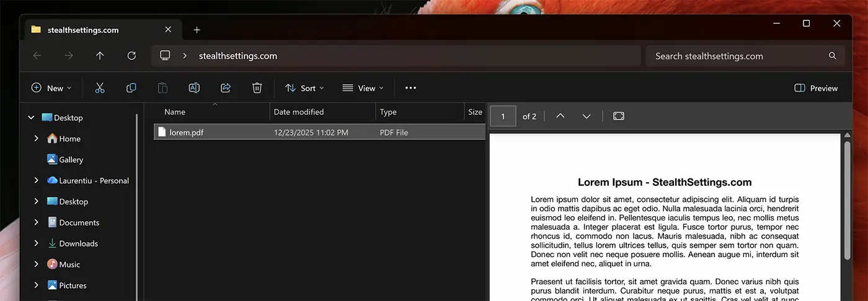Cut the selected file

click(100, 88)
